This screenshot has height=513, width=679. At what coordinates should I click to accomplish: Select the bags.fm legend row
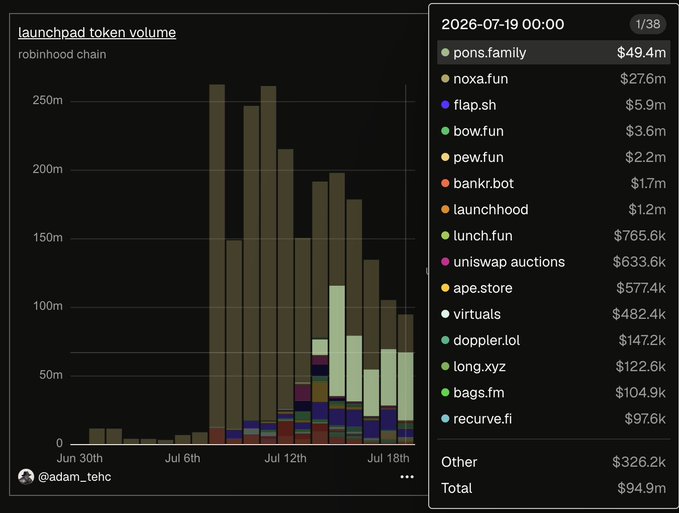coord(553,392)
